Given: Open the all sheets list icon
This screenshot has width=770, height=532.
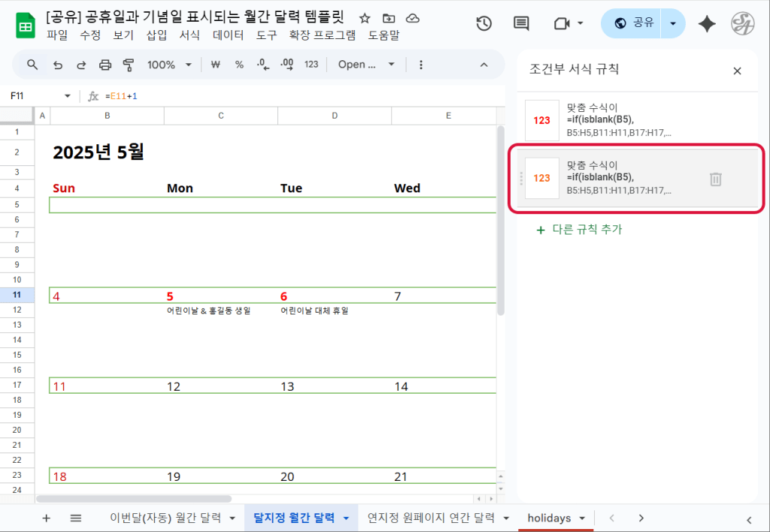Looking at the screenshot, I should pyautogui.click(x=76, y=518).
